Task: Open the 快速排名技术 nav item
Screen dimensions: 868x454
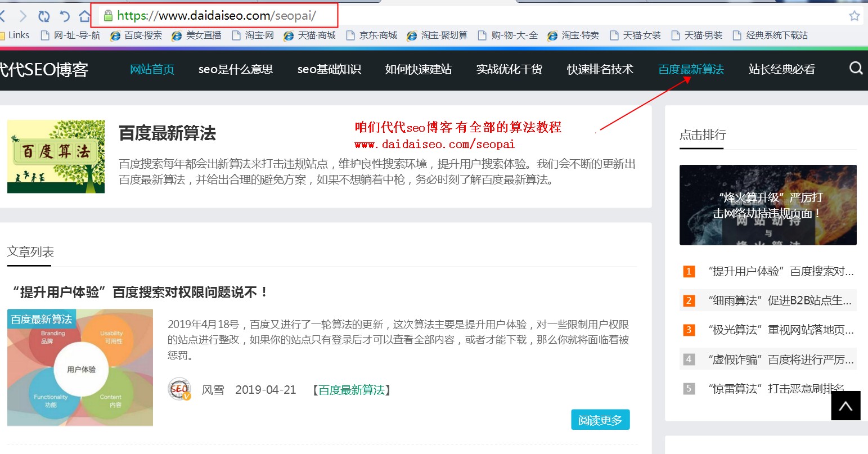Action: [x=600, y=69]
